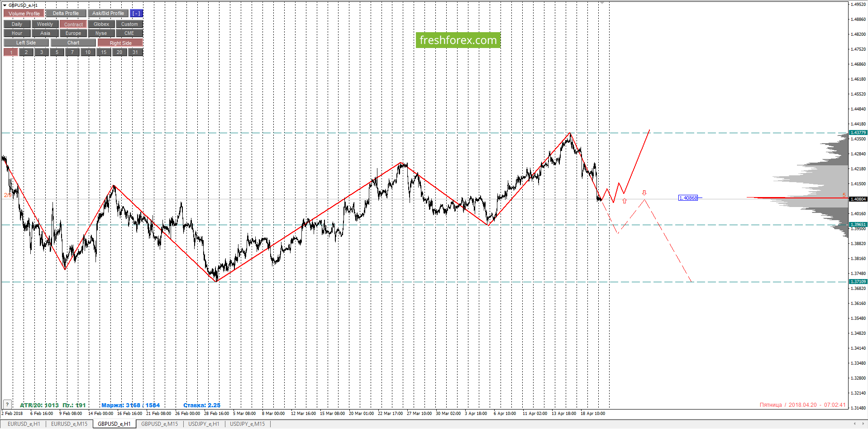Switch to the USDJPY_e,M15 chart tab
Image resolution: width=868 pixels, height=429 pixels.
click(x=247, y=424)
